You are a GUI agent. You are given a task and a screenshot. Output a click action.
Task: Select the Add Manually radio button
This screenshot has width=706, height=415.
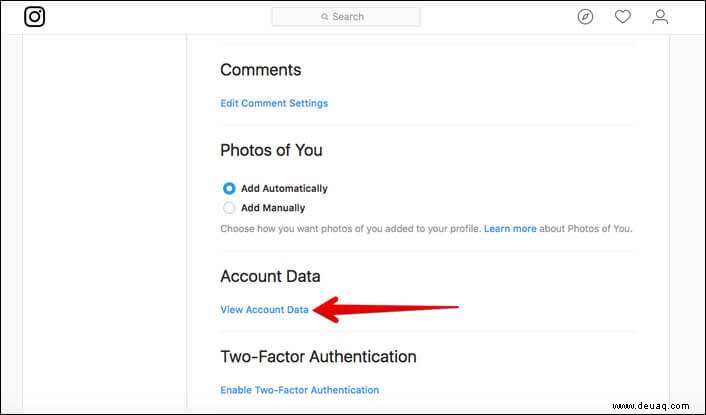229,208
